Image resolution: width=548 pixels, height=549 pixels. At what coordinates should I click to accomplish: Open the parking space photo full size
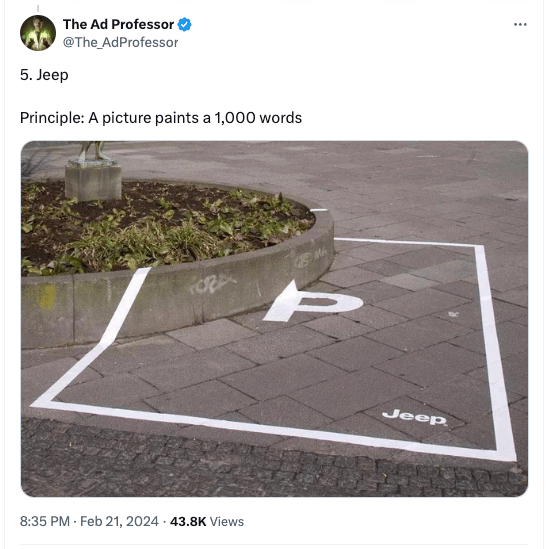(x=274, y=319)
